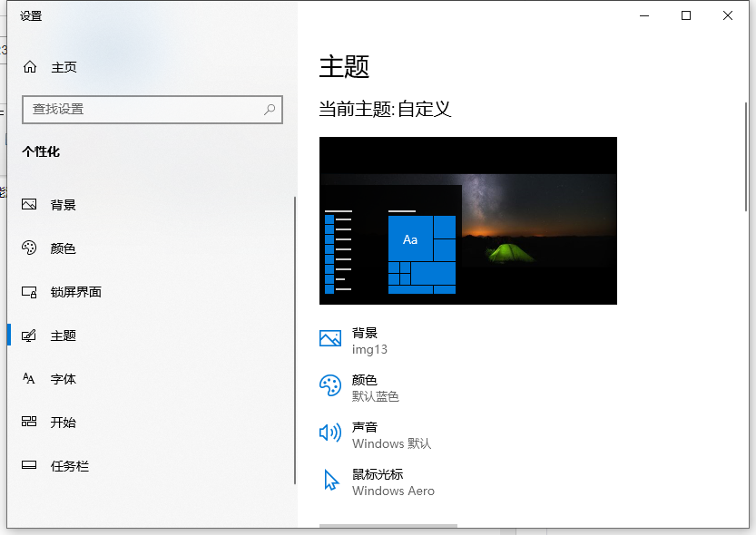
Task: Select the 主题 brush icon
Action: point(30,336)
